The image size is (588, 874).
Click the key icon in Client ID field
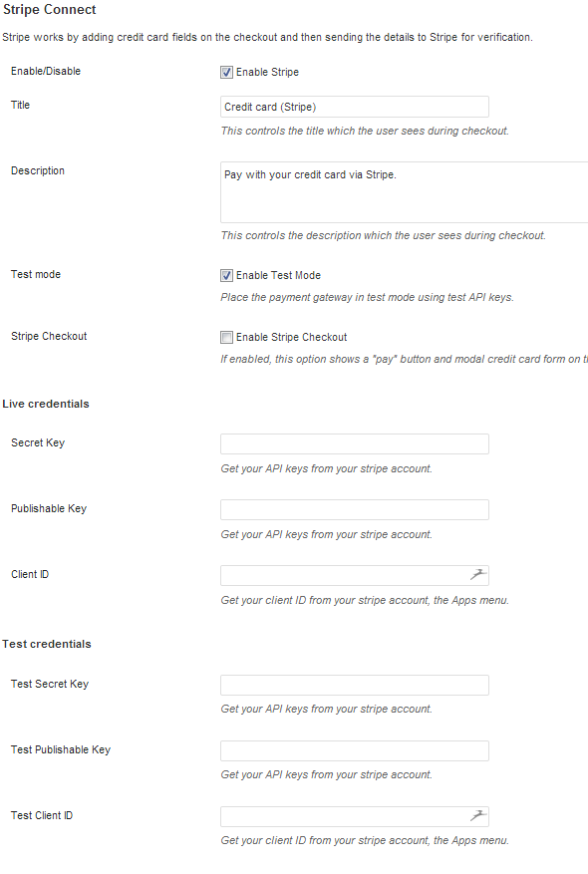click(x=478, y=574)
